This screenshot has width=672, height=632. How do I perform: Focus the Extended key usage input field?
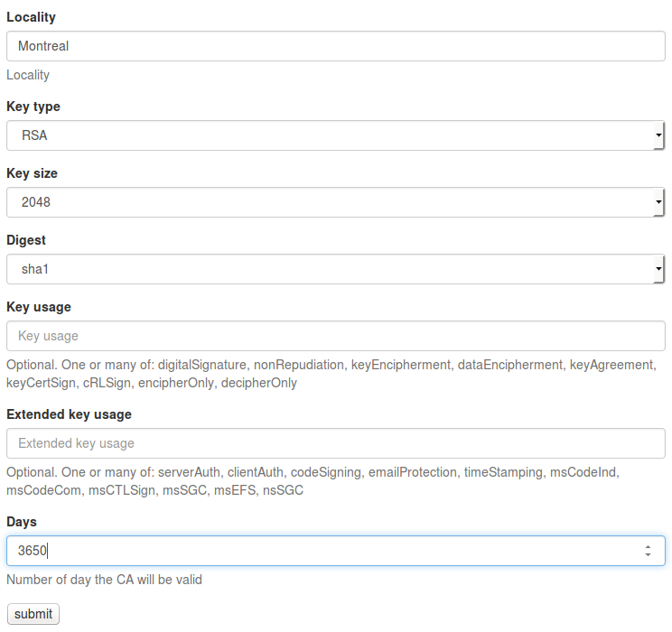tap(336, 443)
